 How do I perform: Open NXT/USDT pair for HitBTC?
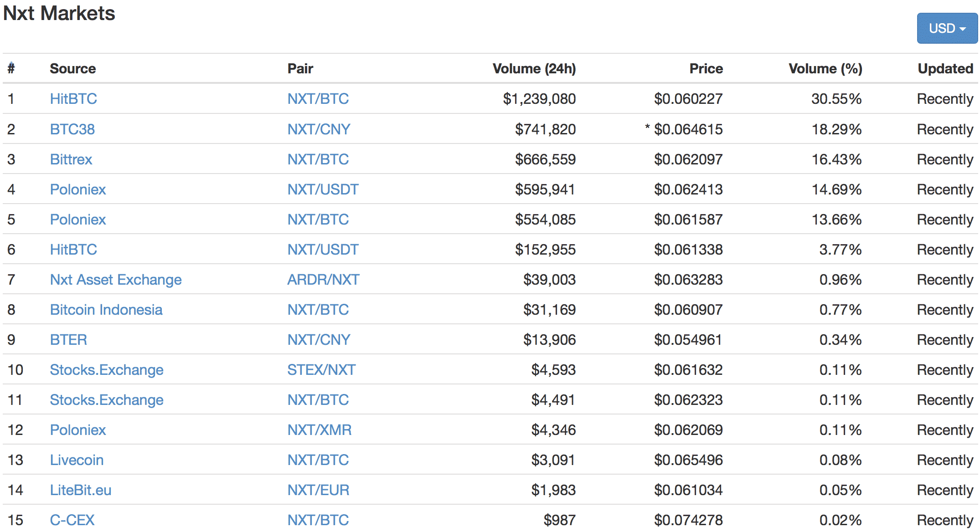coord(323,250)
